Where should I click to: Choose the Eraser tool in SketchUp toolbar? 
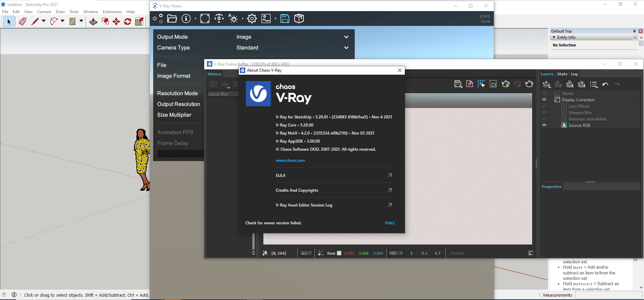point(23,22)
